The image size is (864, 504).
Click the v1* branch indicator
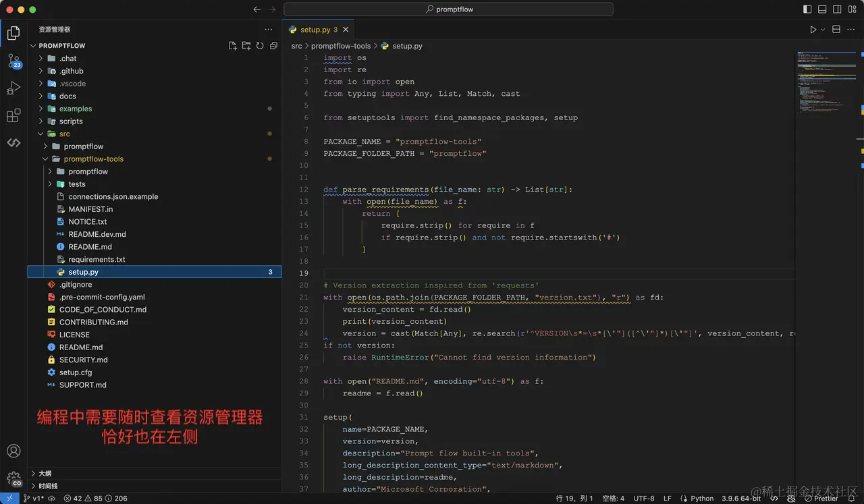33,499
